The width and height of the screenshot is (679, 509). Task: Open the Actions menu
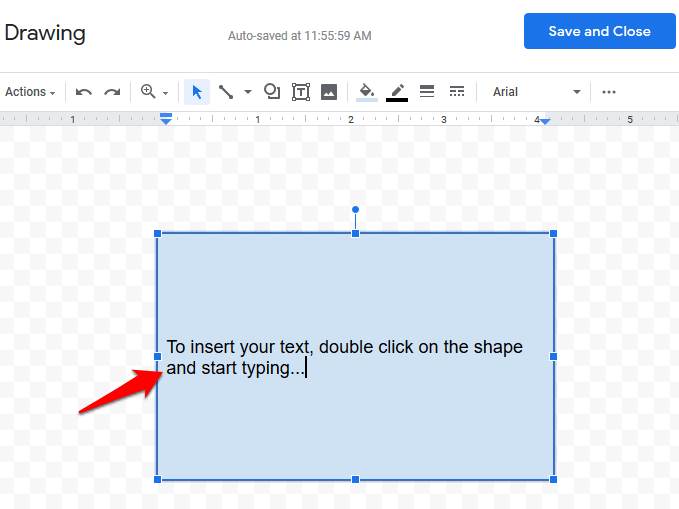coord(30,92)
